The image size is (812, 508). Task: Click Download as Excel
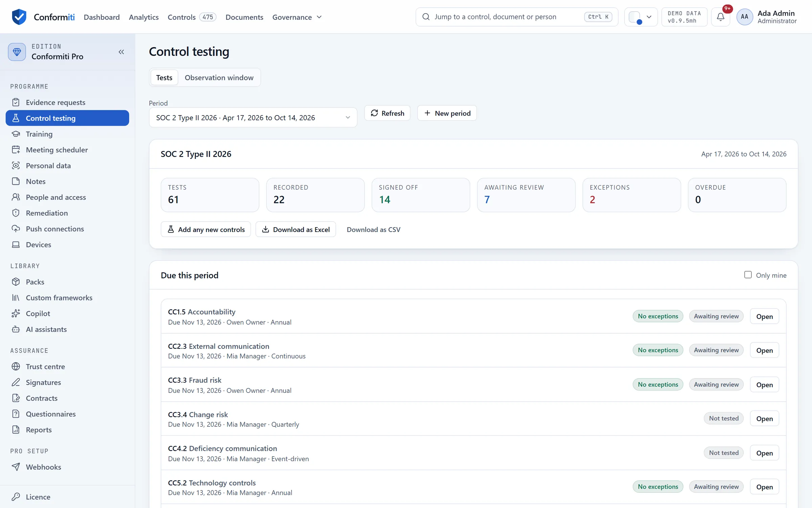[296, 229]
